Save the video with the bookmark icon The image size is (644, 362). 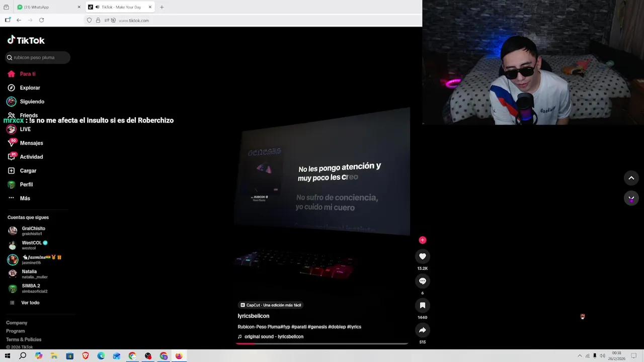coord(423,305)
